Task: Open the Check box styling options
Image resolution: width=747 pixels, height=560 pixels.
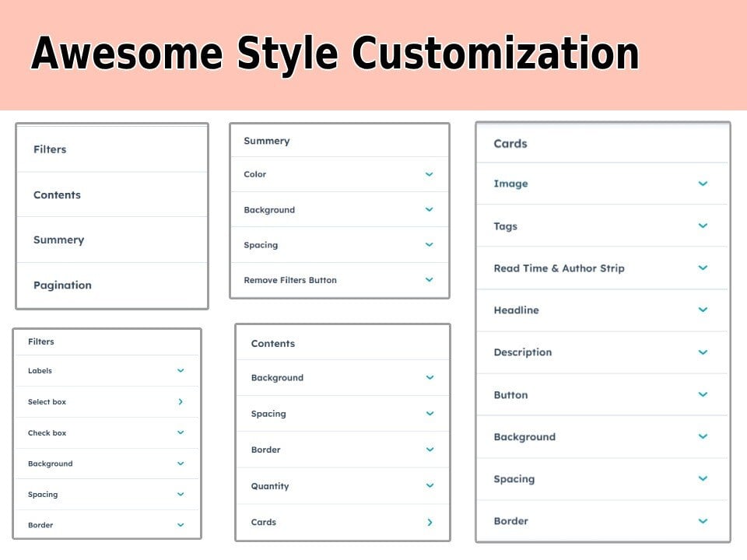Action: click(181, 432)
